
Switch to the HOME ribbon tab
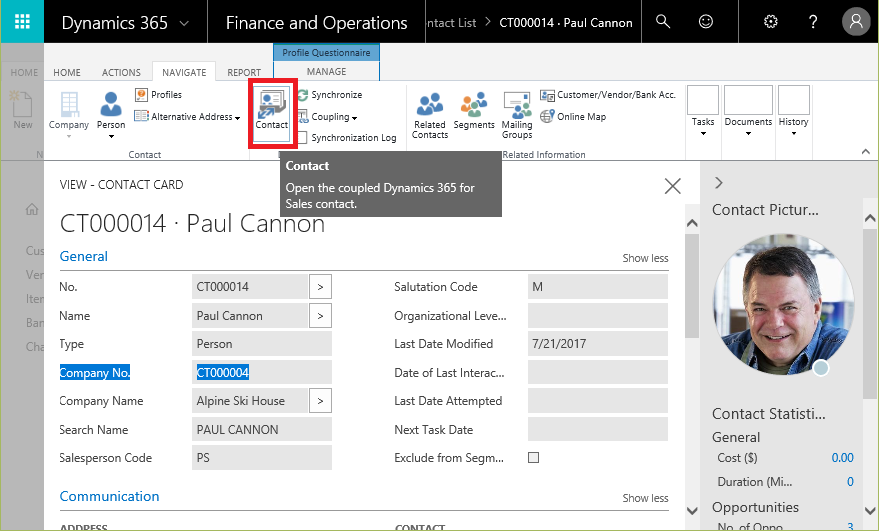(67, 72)
